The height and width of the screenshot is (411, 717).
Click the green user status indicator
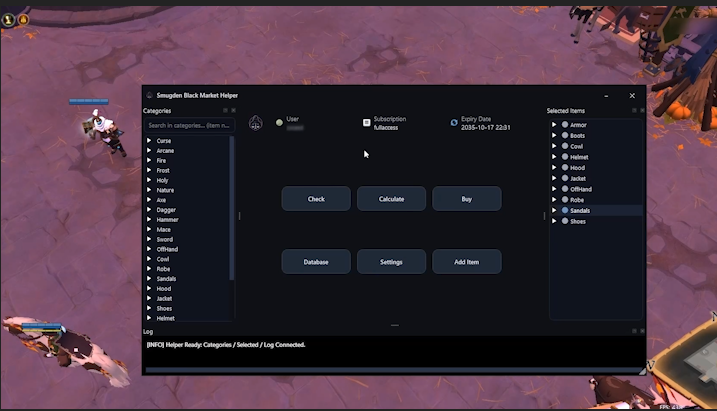[x=279, y=123]
